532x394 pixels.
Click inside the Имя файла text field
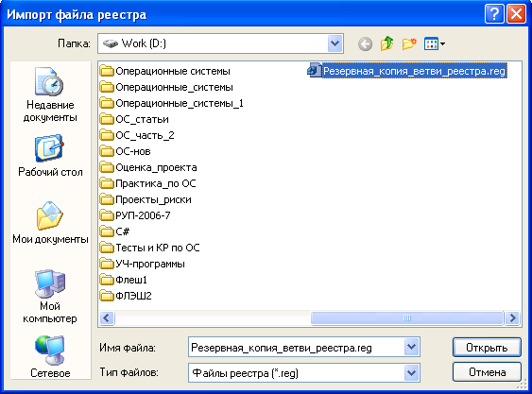pos(296,347)
